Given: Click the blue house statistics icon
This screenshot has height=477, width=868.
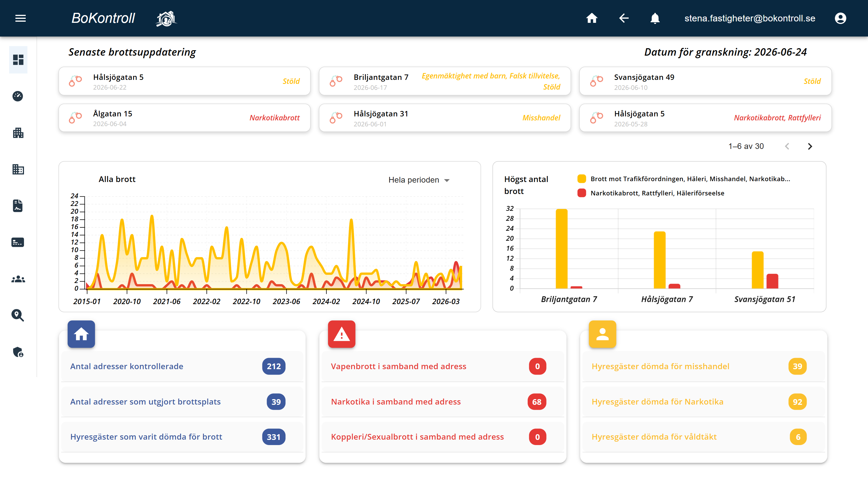Looking at the screenshot, I should tap(81, 334).
